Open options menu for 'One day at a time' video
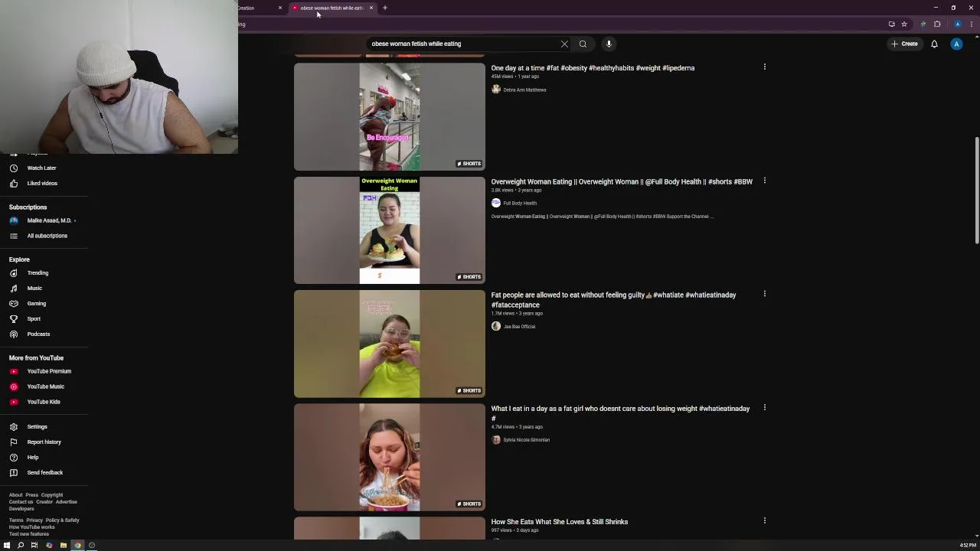The image size is (980, 551). click(764, 67)
